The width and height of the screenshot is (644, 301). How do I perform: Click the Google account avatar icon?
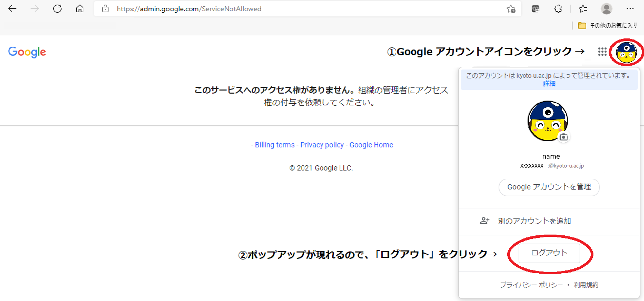626,52
